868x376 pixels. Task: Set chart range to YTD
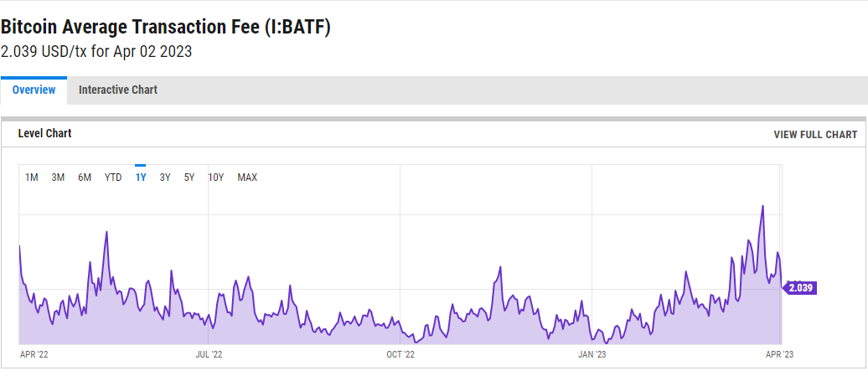click(x=113, y=178)
